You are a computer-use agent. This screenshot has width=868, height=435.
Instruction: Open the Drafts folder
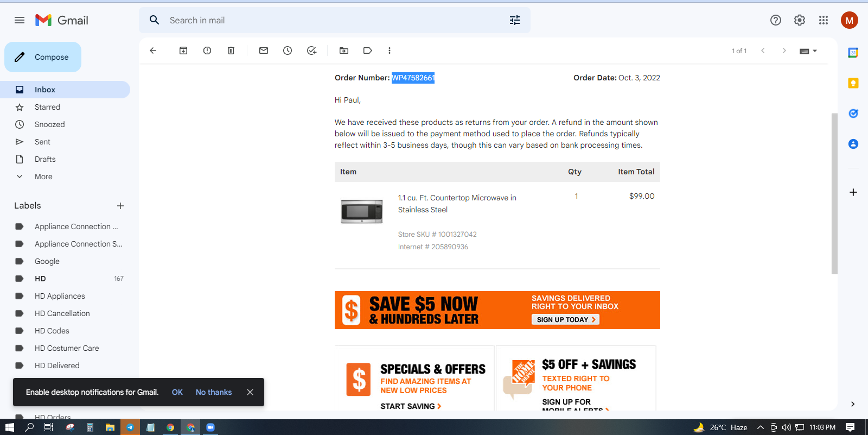tap(65, 159)
